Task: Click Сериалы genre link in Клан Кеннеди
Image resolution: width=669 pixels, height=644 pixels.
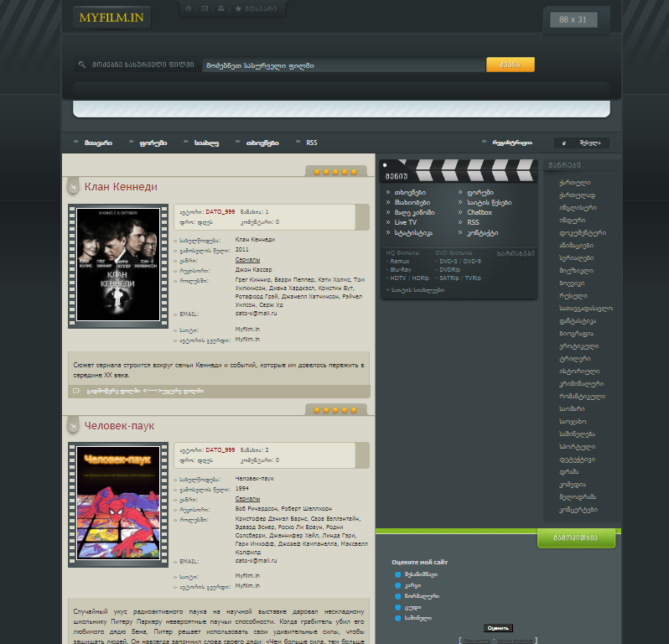Action: click(247, 259)
